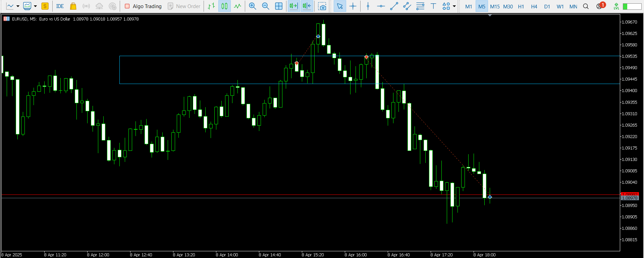Draw a trendline with the line tool
Screen dimensions: 644x258
(394, 6)
